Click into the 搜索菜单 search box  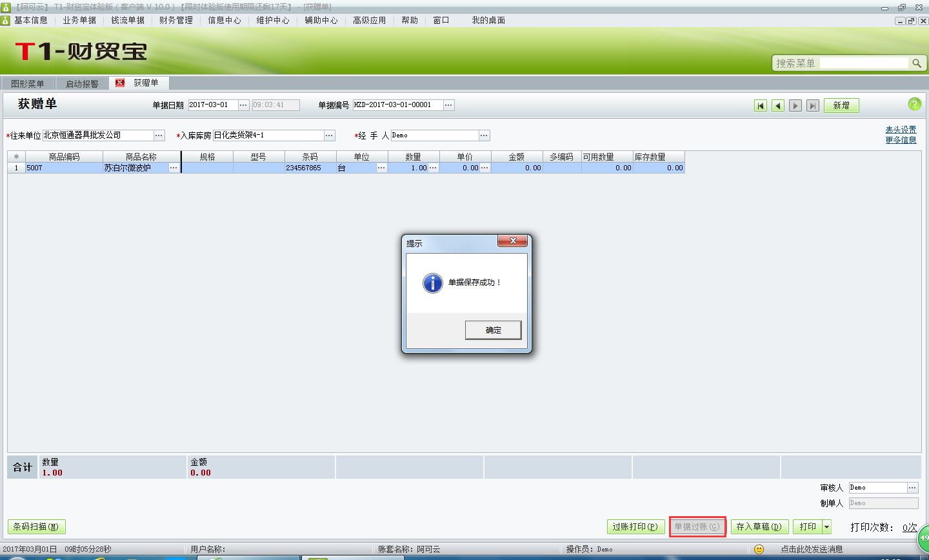point(864,63)
